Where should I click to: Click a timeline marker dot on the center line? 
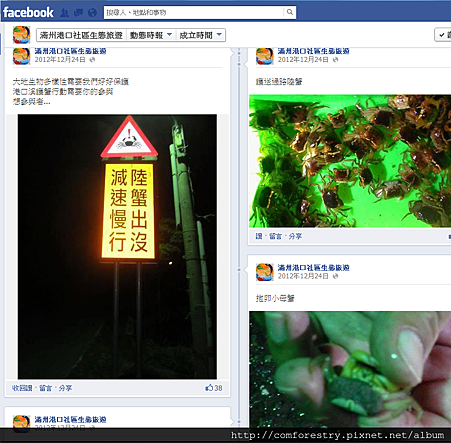tap(239, 269)
